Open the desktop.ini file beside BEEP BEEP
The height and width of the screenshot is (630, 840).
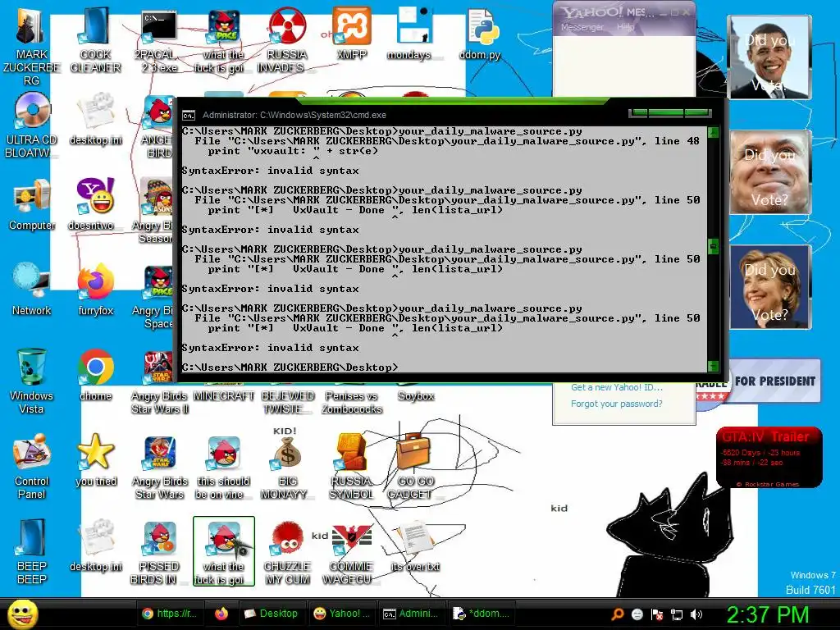[x=95, y=538]
